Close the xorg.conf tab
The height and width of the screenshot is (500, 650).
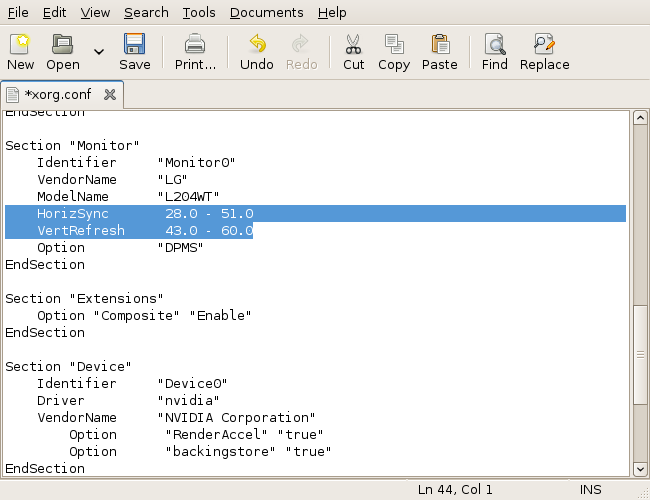coord(110,95)
